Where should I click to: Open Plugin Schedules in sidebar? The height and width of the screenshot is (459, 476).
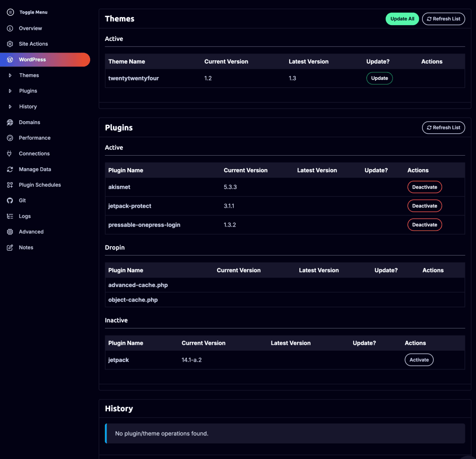(x=40, y=185)
